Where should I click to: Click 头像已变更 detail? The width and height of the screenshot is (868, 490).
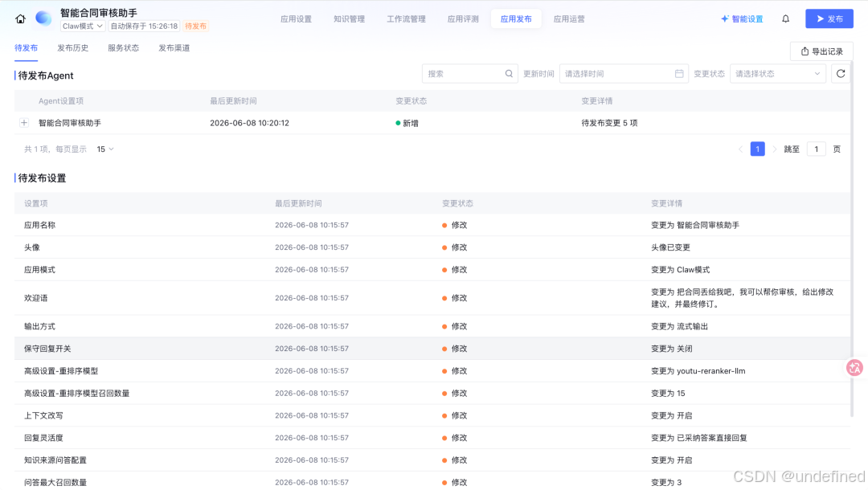point(670,247)
